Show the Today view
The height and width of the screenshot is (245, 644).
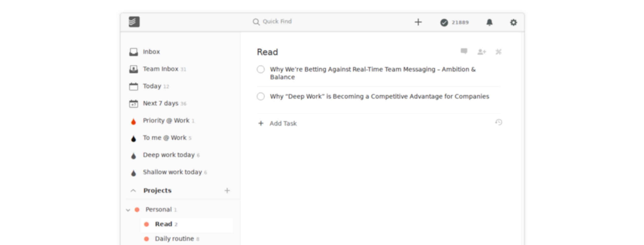click(x=152, y=86)
